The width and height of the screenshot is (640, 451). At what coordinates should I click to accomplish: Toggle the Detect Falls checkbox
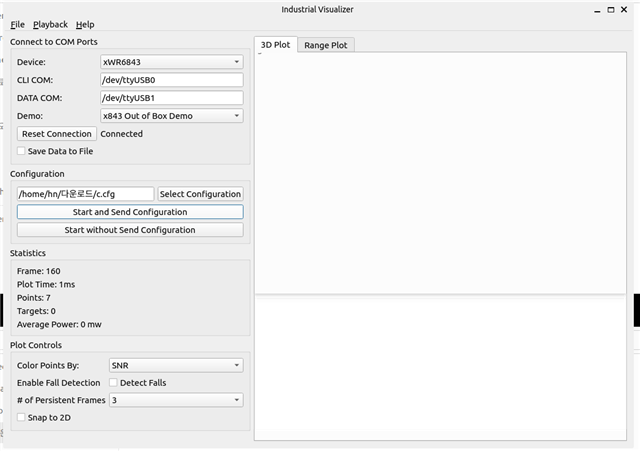(x=113, y=383)
